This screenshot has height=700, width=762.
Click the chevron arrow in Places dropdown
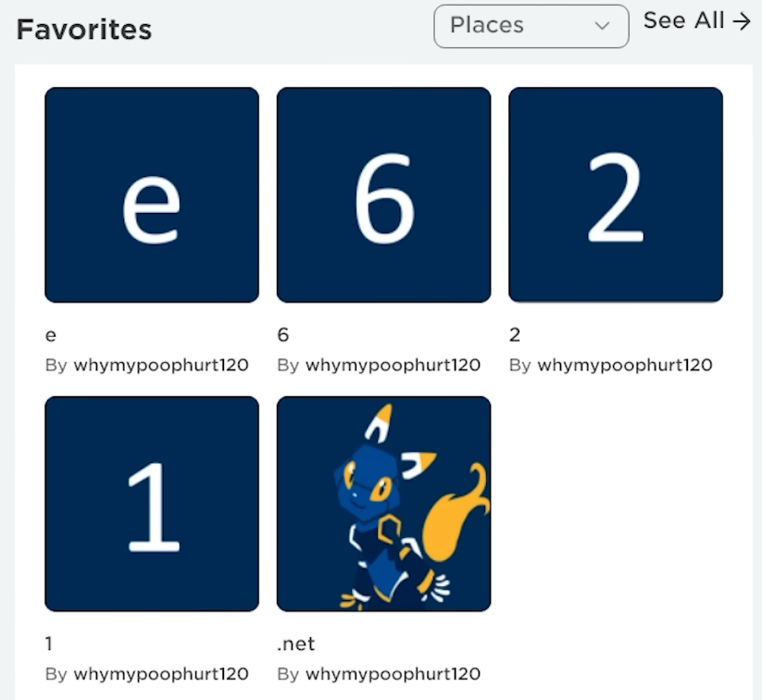click(602, 26)
